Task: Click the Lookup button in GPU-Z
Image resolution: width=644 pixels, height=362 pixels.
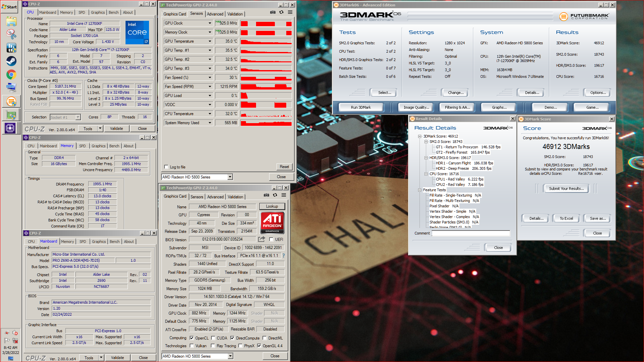Action: (272, 206)
